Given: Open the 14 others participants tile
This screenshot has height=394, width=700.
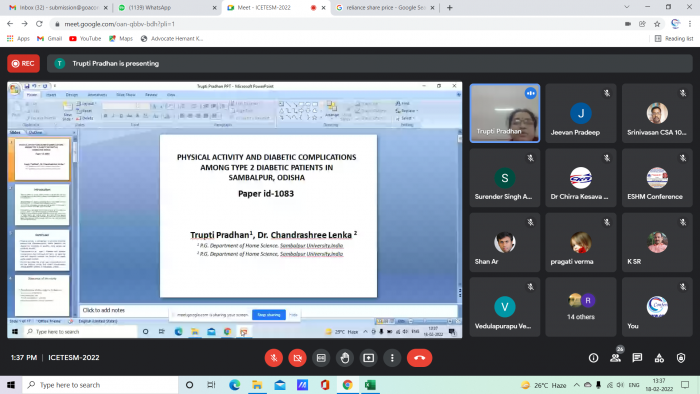Looking at the screenshot, I should click(581, 307).
